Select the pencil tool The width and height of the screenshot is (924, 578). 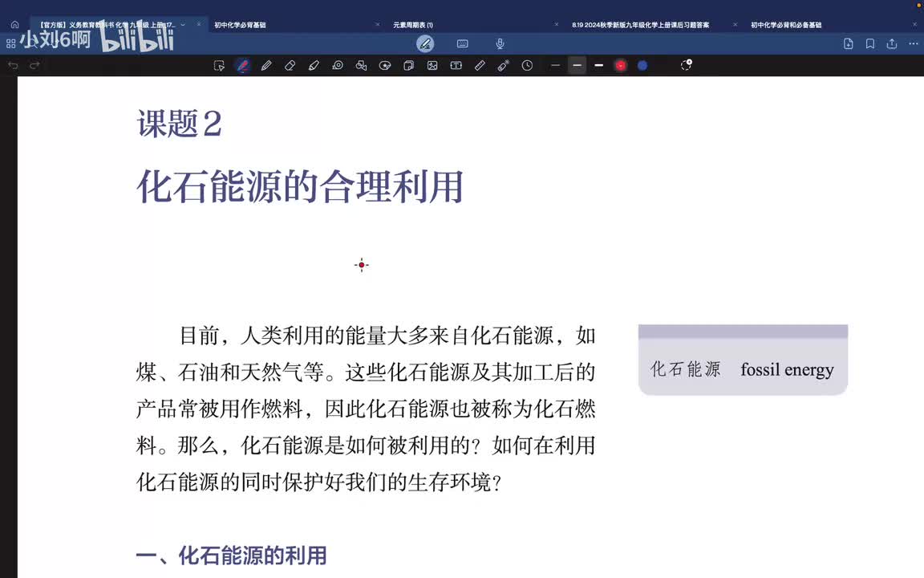pyautogui.click(x=266, y=66)
